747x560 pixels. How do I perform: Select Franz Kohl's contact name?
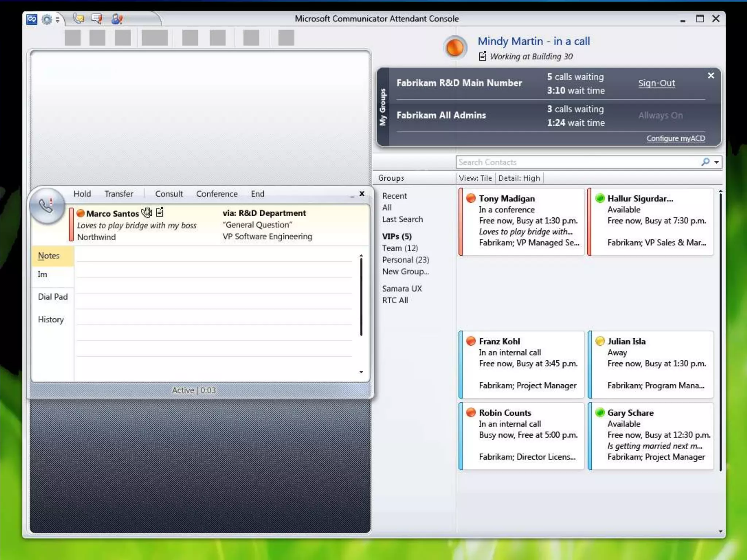tap(499, 342)
